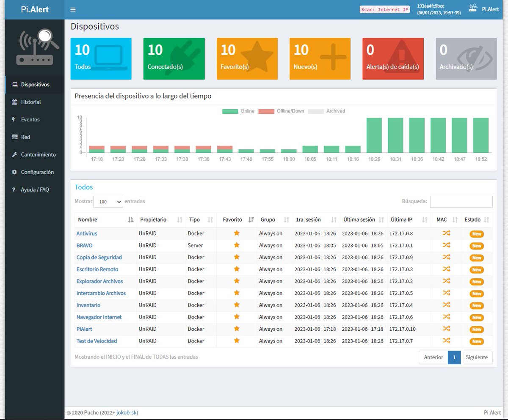Click the MAC shuffle icon for Inventario

[x=446, y=305]
